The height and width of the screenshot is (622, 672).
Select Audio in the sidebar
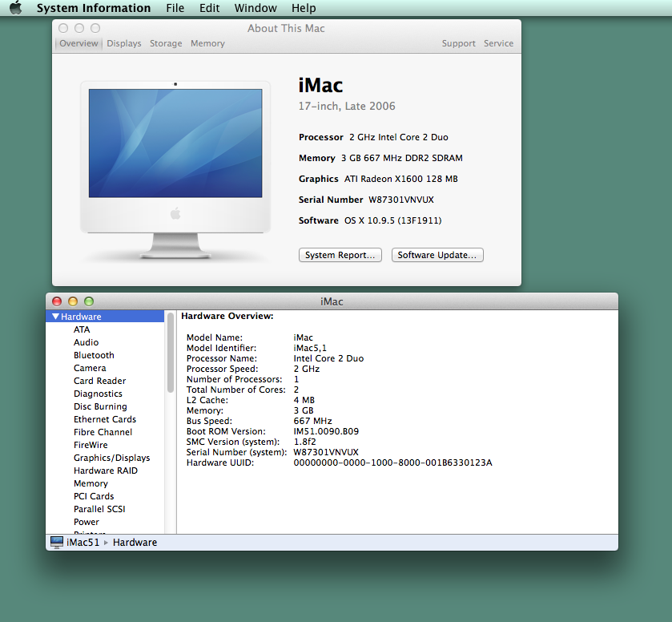(86, 342)
